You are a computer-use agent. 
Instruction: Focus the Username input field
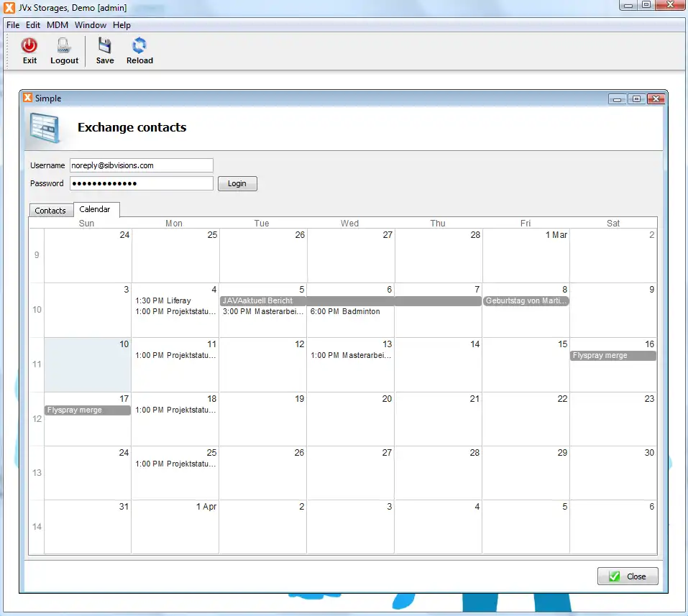click(142, 165)
